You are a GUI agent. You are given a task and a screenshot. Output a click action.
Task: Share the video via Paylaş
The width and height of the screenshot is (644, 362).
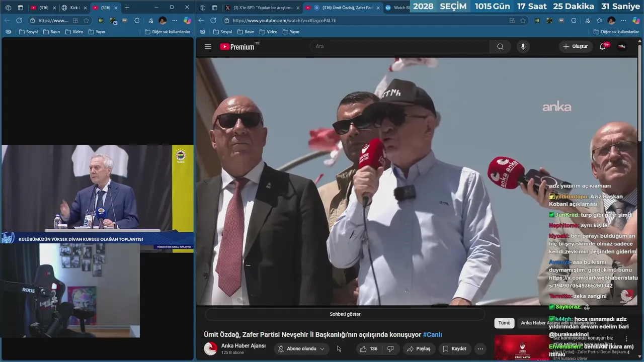point(419,348)
